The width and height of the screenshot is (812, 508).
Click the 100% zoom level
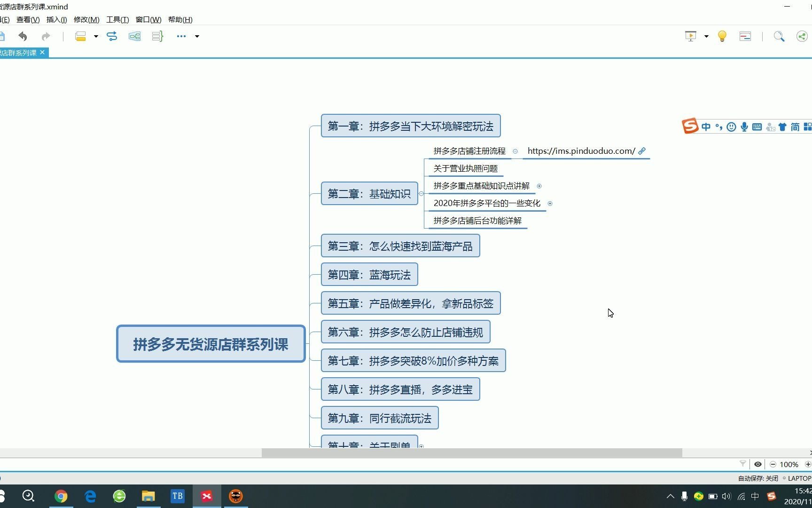789,464
